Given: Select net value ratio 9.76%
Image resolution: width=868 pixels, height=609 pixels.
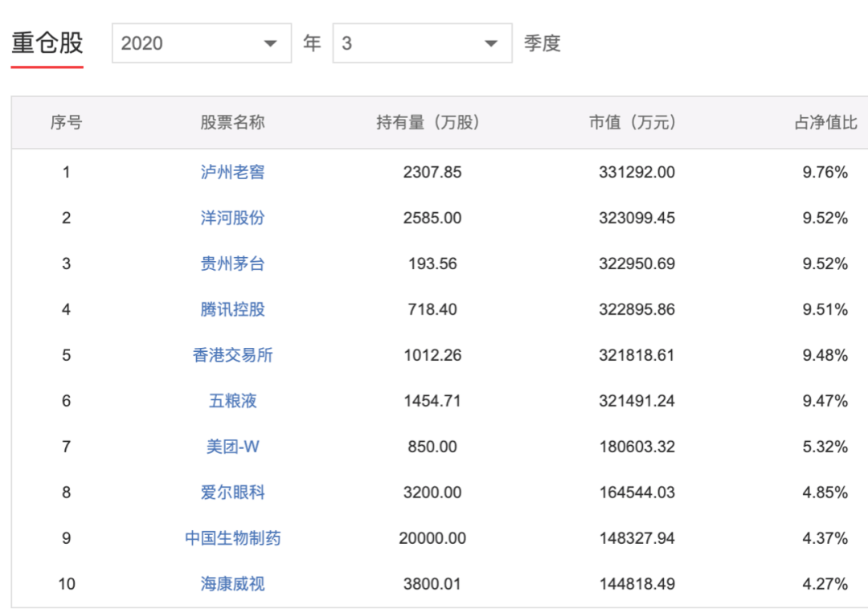Looking at the screenshot, I should click(825, 172).
